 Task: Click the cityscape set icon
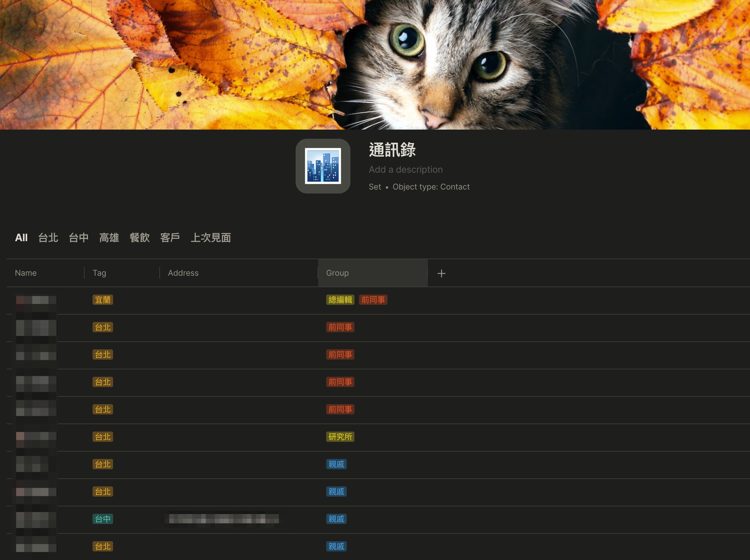coord(323,166)
